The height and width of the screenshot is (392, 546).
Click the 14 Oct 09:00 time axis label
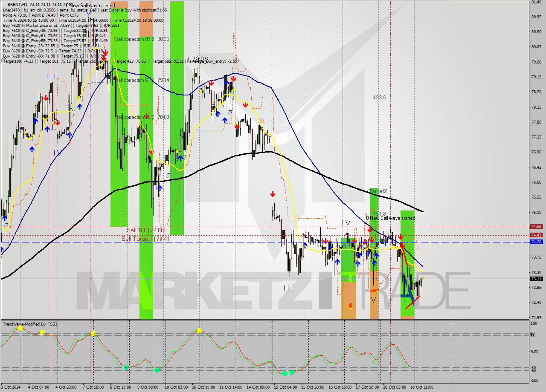tap(257, 387)
